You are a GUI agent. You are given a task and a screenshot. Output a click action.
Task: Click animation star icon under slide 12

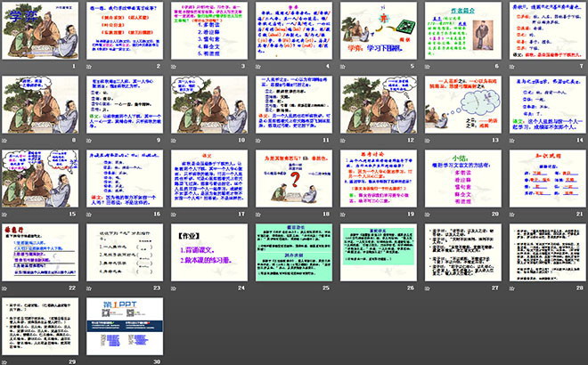(343, 140)
